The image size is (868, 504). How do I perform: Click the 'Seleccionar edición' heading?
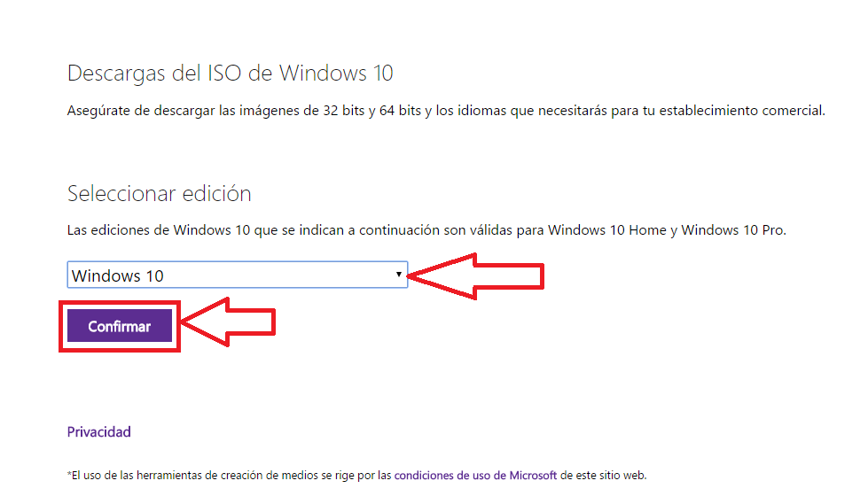[x=160, y=194]
